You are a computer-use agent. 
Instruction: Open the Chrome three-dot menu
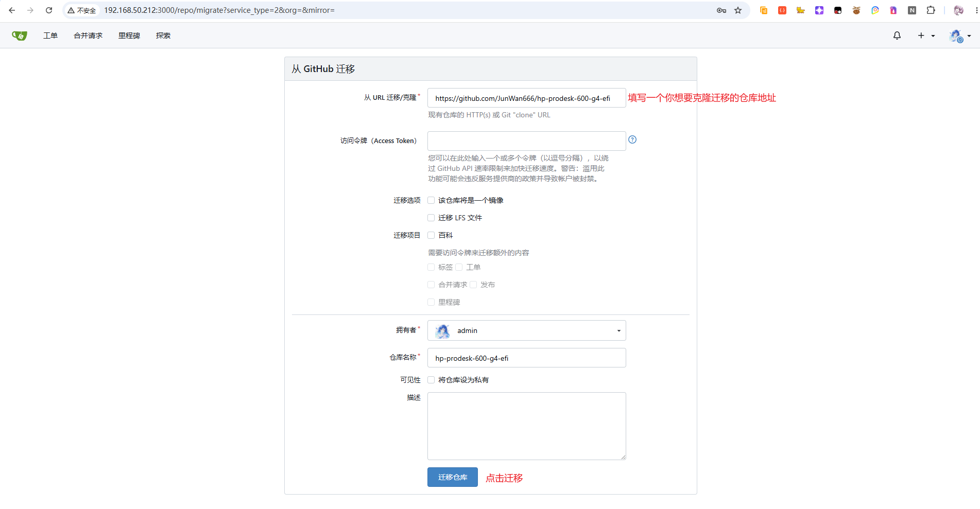click(976, 10)
